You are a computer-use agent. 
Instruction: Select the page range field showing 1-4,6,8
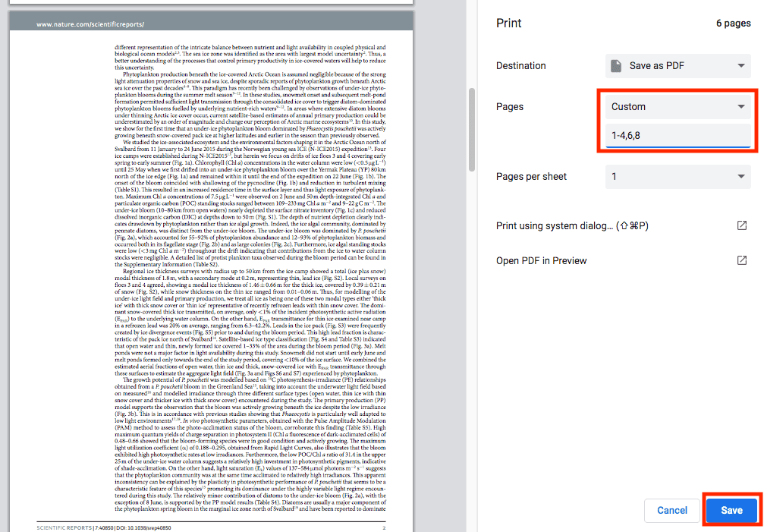pos(678,134)
